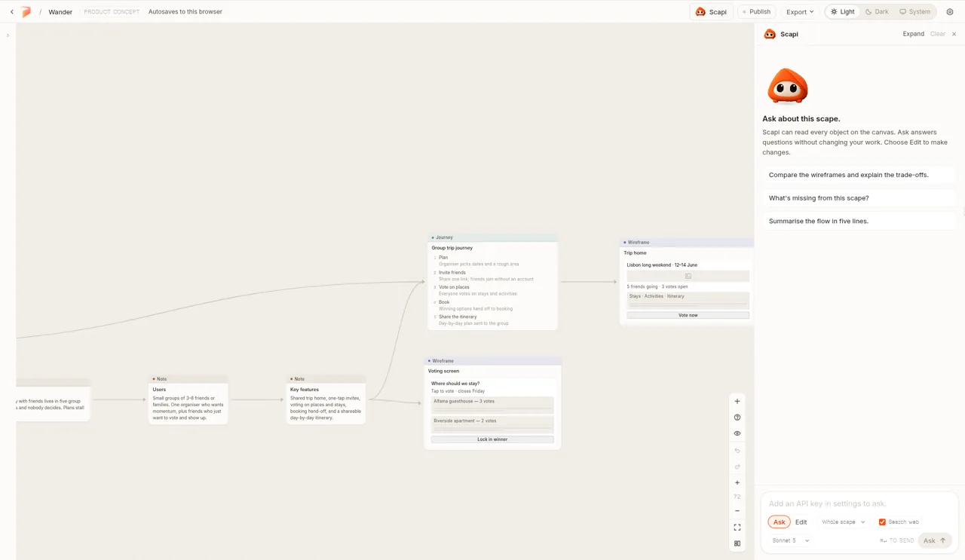This screenshot has height=560, width=965.
Task: Clear the Scapi conversation
Action: click(937, 34)
